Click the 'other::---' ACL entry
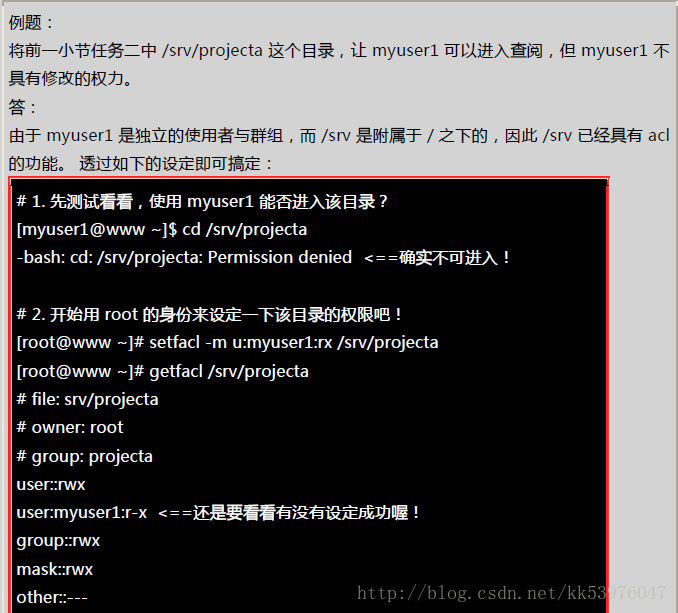The width and height of the screenshot is (678, 613). coord(52,598)
